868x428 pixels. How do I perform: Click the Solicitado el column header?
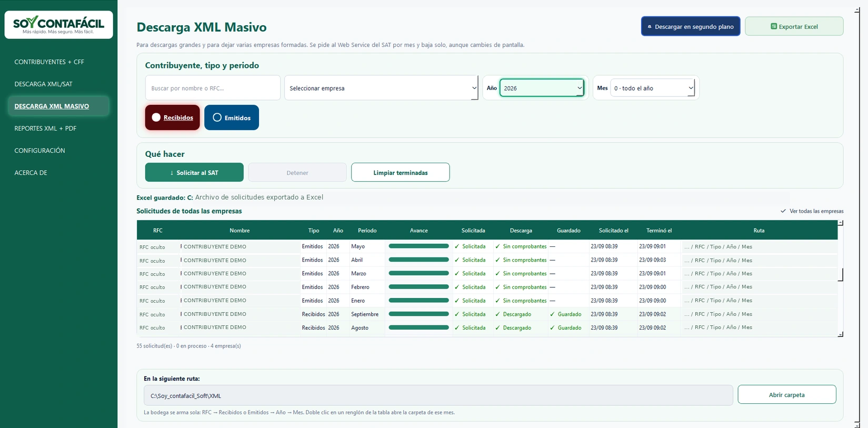tap(613, 230)
